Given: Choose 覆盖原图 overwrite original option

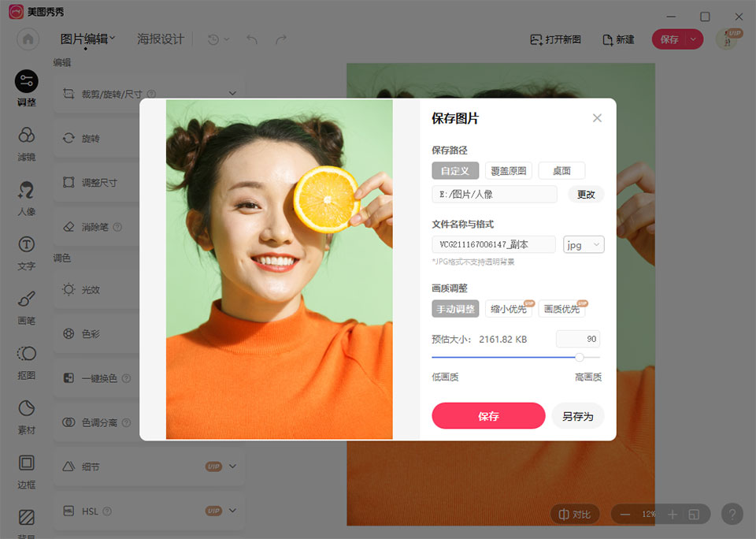Looking at the screenshot, I should tap(509, 170).
